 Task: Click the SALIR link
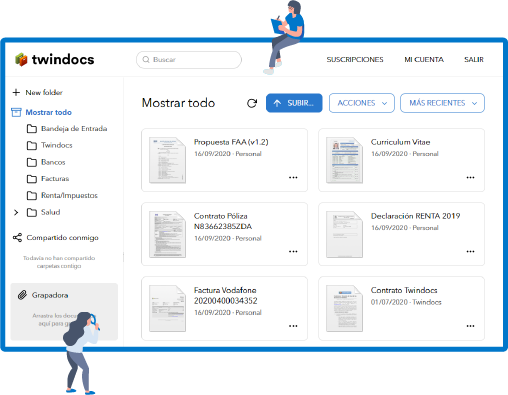(x=474, y=60)
